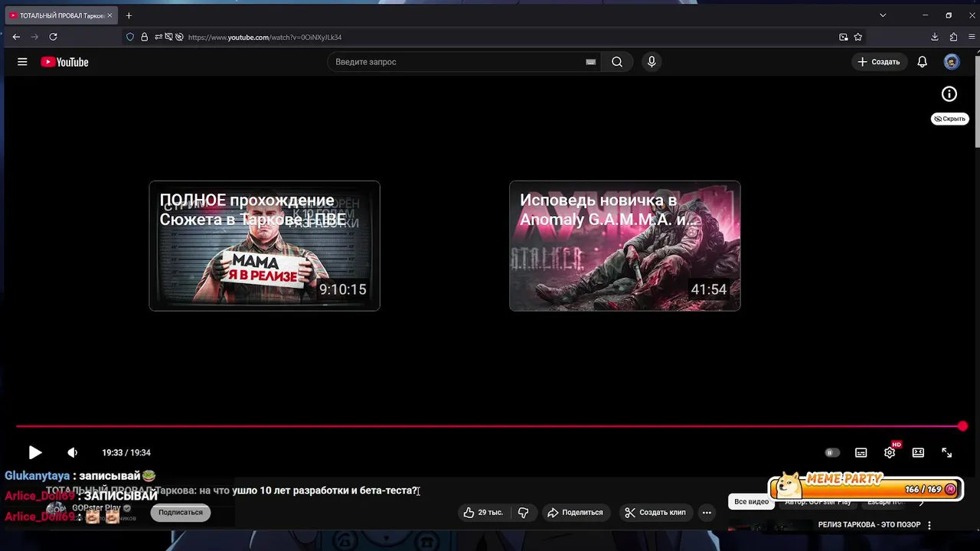Go to the YouTube home logo

click(x=64, y=62)
